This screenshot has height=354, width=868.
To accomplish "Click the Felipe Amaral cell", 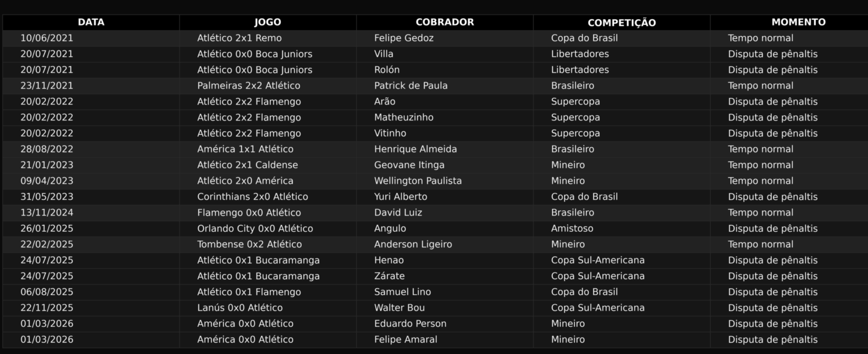I will pyautogui.click(x=405, y=339).
